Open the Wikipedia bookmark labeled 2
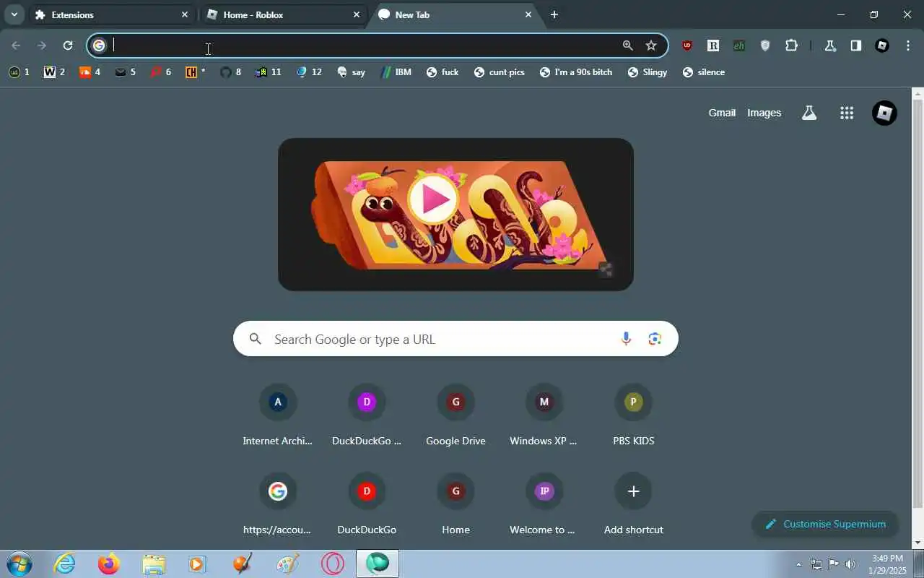Screen dimensions: 924x578 click(x=54, y=72)
